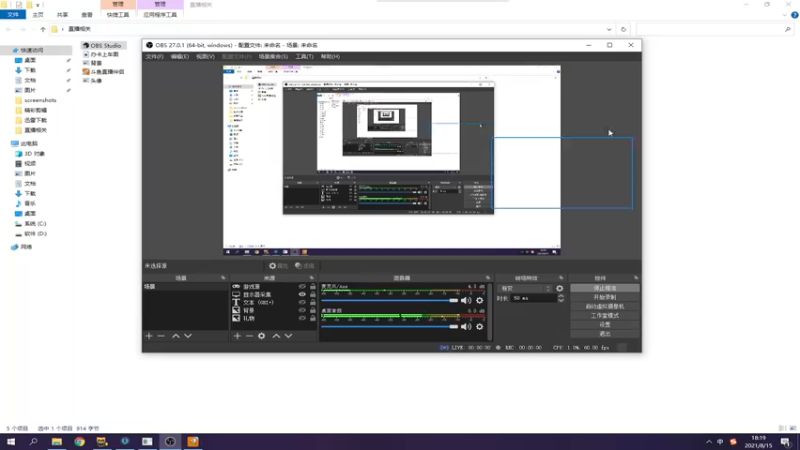Toggle visibility of 游戏源 source
The image size is (800, 450).
click(302, 287)
